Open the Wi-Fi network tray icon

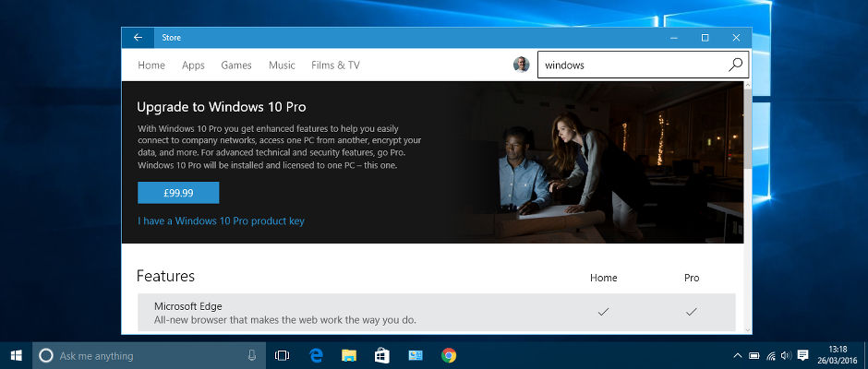(770, 356)
